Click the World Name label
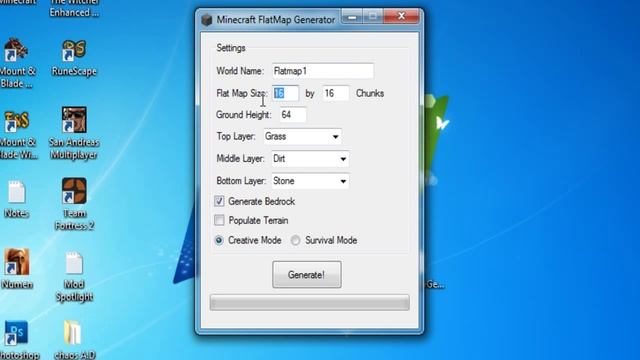This screenshot has width=640, height=360. (x=240, y=71)
